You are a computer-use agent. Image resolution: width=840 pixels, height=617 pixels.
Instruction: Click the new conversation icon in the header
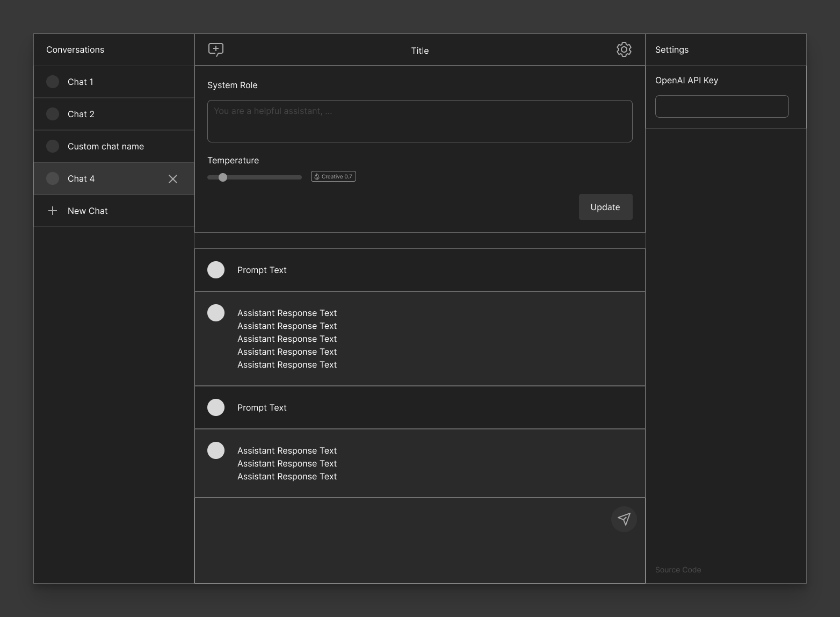[x=215, y=49]
